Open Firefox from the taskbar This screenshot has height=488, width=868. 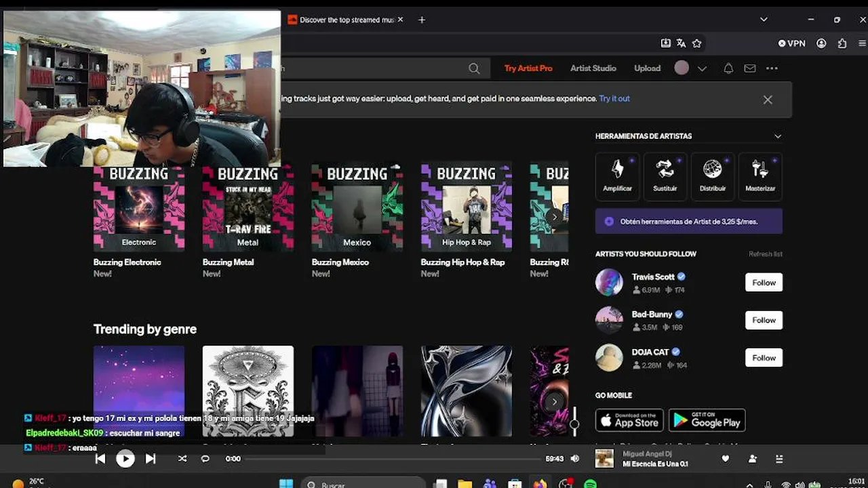(x=540, y=484)
